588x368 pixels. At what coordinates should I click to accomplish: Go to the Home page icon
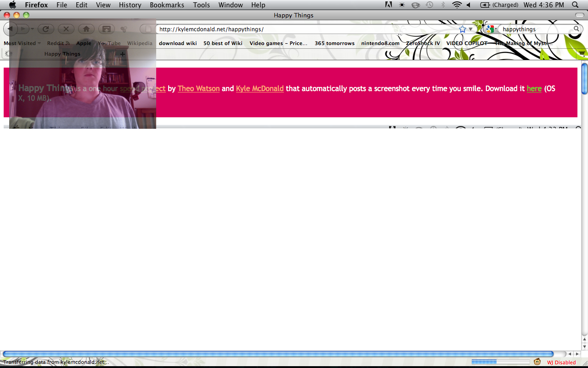pyautogui.click(x=86, y=29)
